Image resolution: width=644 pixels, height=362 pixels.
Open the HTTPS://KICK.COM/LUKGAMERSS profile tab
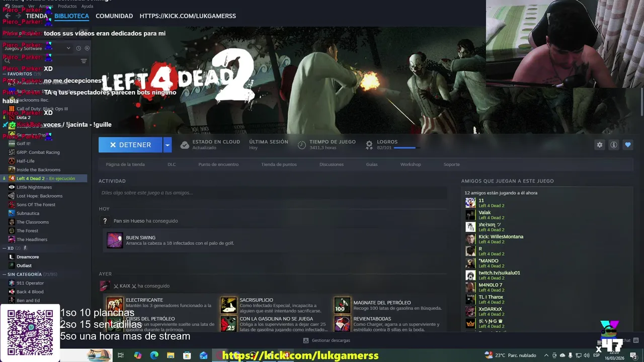click(x=188, y=16)
